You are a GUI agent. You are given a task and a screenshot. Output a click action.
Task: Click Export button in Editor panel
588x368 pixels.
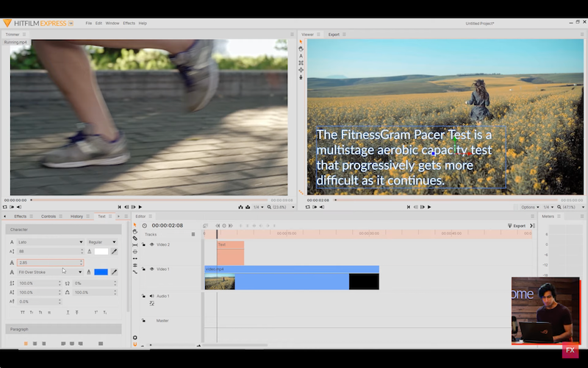517,226
